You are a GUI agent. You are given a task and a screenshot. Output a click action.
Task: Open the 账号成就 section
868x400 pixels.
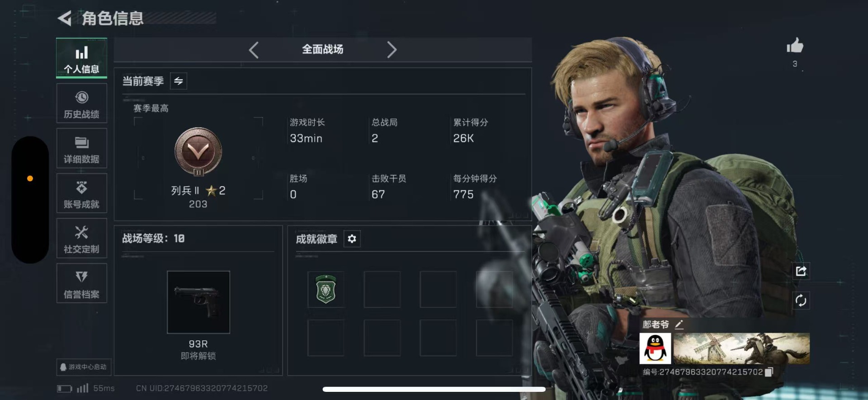coord(81,193)
